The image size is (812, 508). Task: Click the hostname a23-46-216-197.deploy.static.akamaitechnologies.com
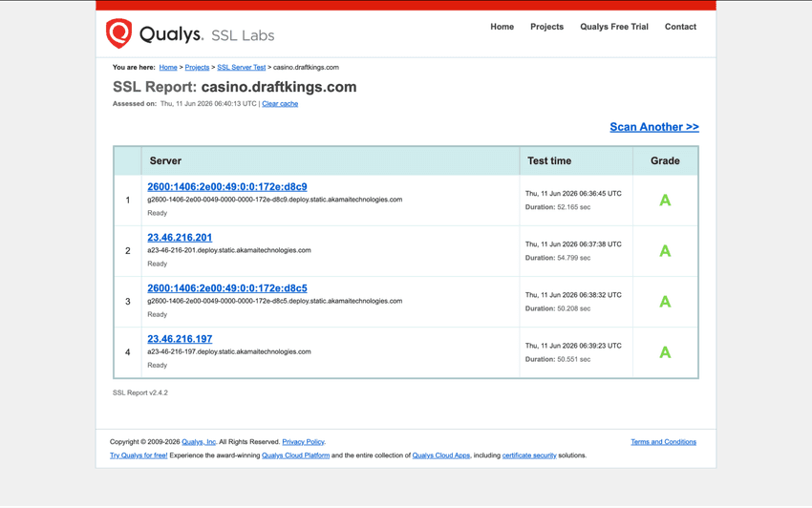(229, 351)
